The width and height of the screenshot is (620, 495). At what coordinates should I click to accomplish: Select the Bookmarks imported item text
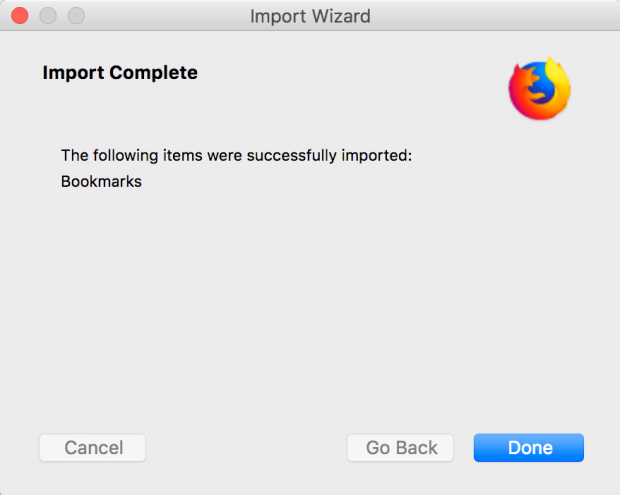click(x=101, y=182)
